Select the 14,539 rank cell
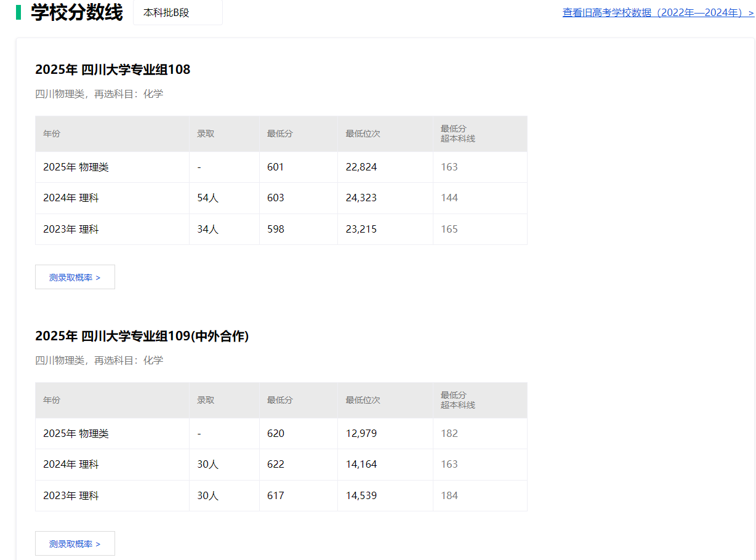 361,496
